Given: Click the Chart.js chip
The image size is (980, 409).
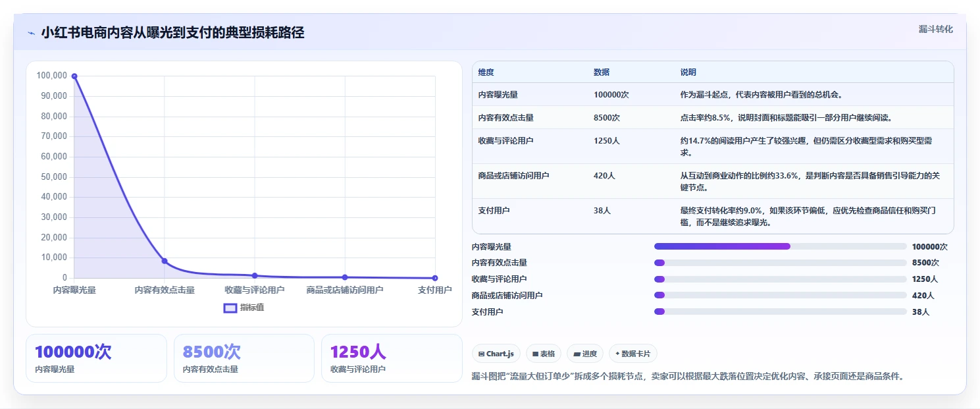Looking at the screenshot, I should 496,354.
